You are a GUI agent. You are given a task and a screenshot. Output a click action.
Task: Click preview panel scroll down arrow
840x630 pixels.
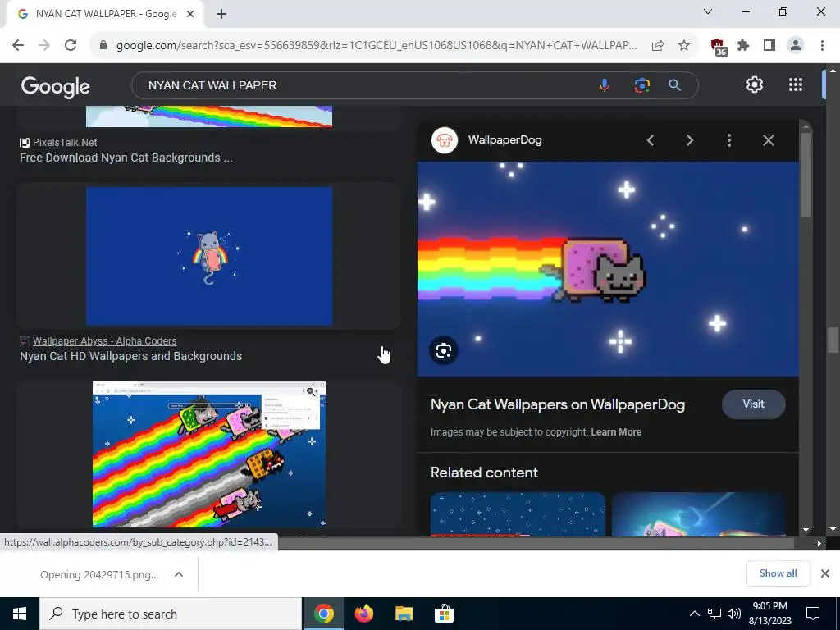[x=806, y=529]
